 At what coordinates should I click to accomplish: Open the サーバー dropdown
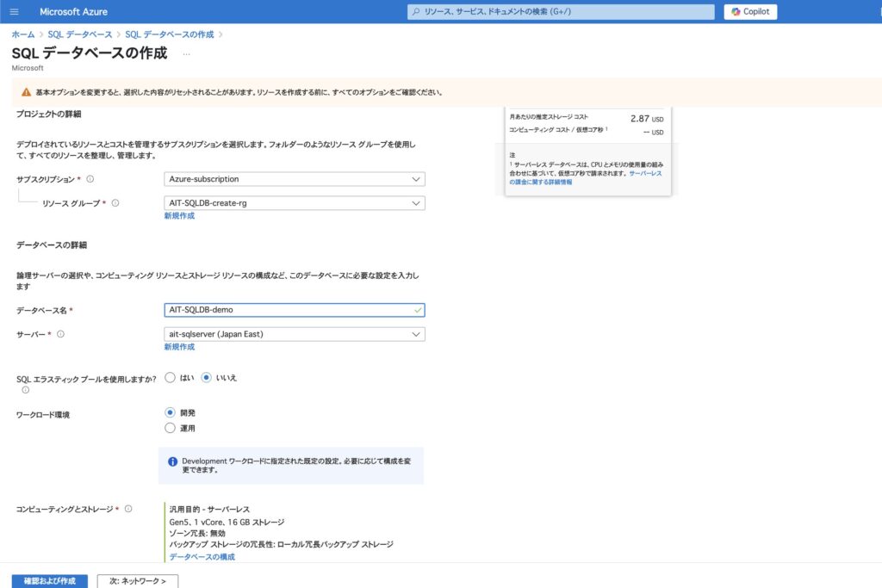295,334
